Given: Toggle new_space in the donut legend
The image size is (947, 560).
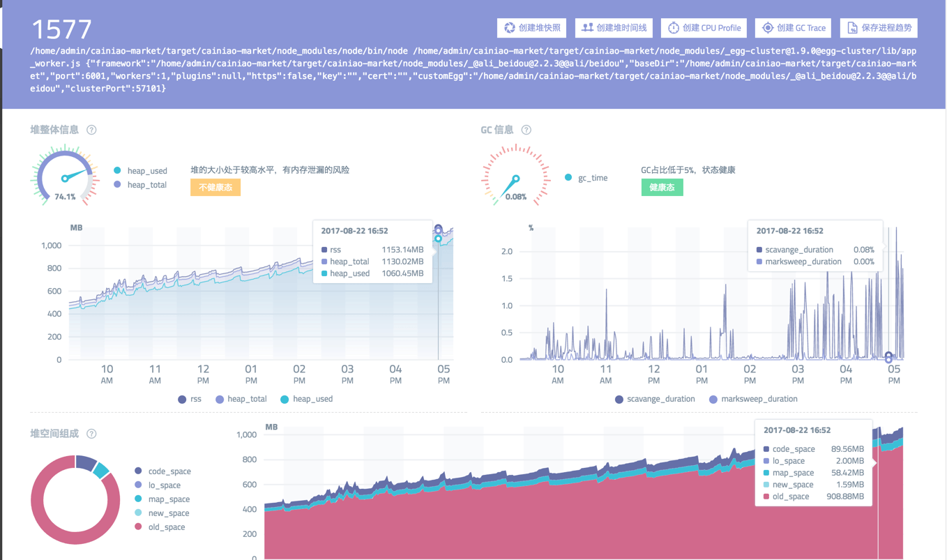Looking at the screenshot, I should coord(162,513).
